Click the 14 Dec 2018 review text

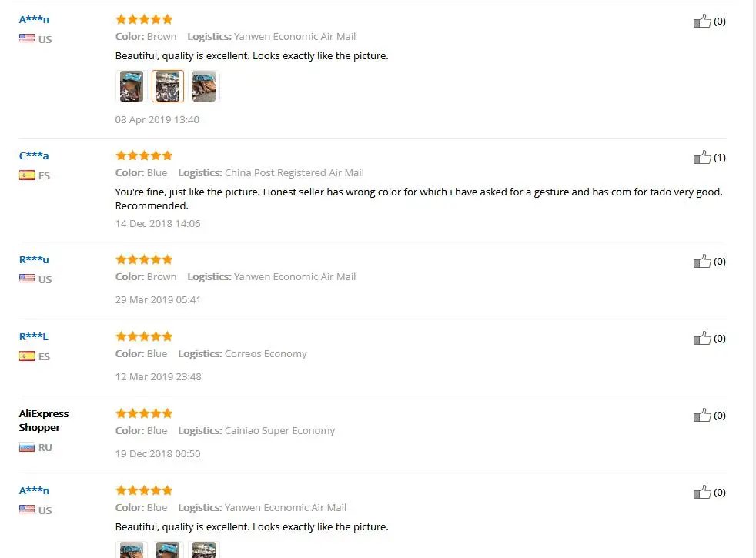coord(419,199)
